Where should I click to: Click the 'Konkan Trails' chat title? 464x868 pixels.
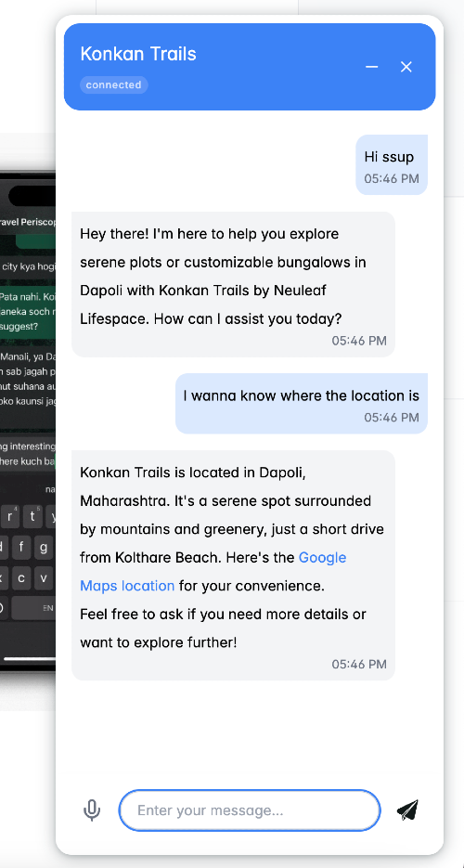coord(138,54)
